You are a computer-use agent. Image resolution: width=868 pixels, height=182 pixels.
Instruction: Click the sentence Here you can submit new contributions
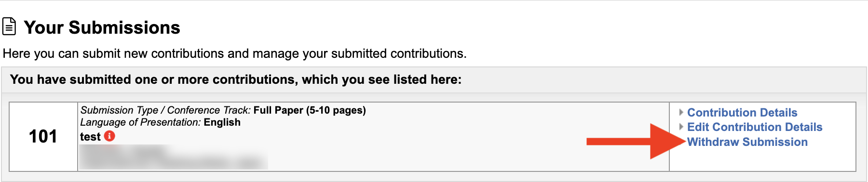pos(234,53)
